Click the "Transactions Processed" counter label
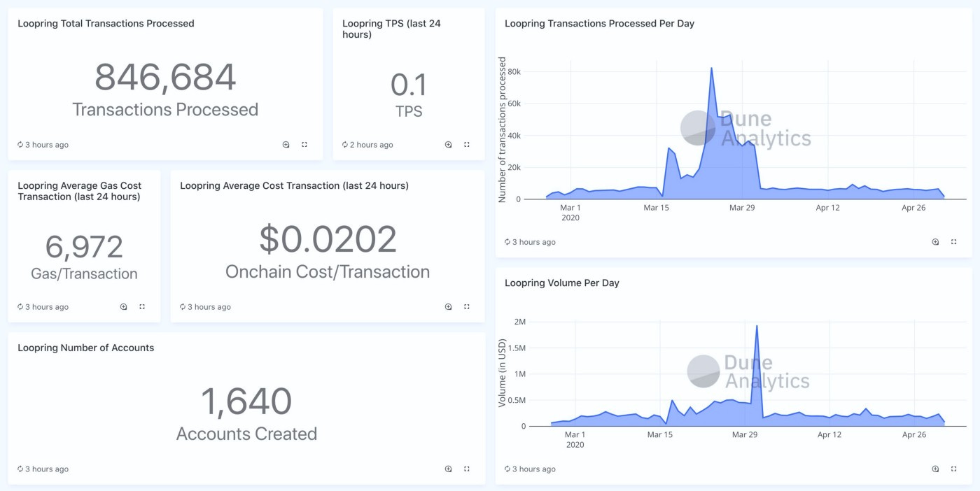This screenshot has height=491, width=980. (x=165, y=110)
